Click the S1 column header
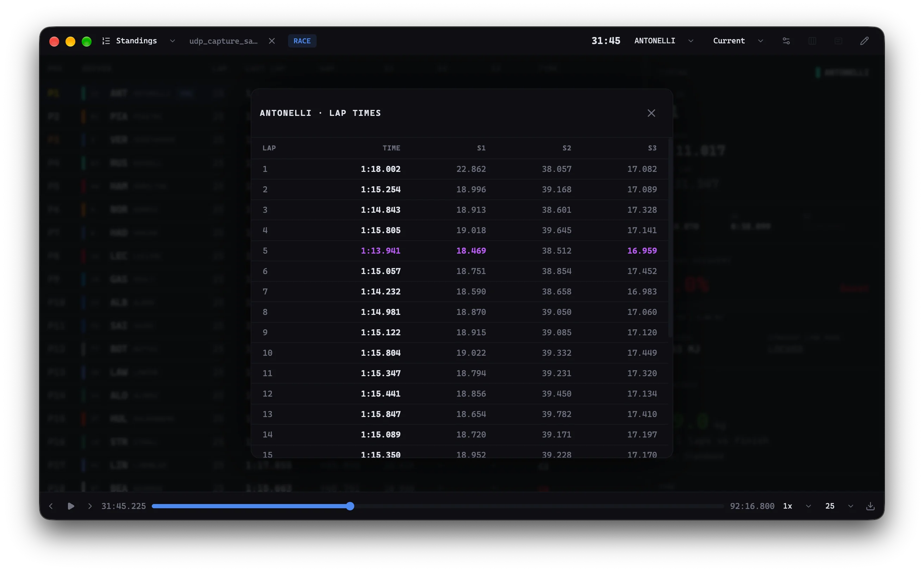This screenshot has height=572, width=924. click(x=481, y=148)
